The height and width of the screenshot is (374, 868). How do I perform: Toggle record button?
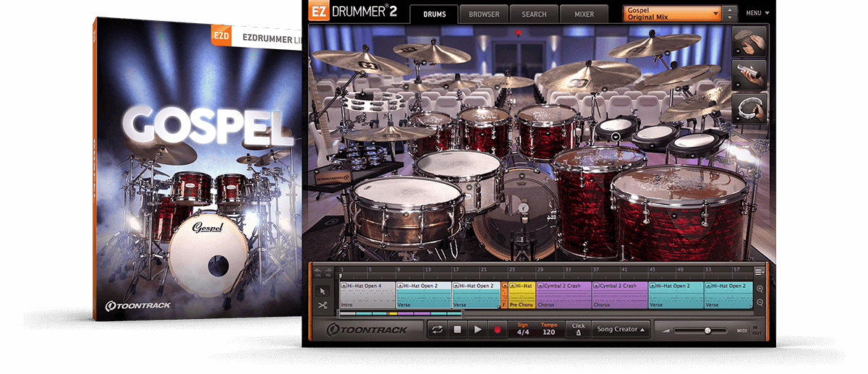(x=498, y=329)
